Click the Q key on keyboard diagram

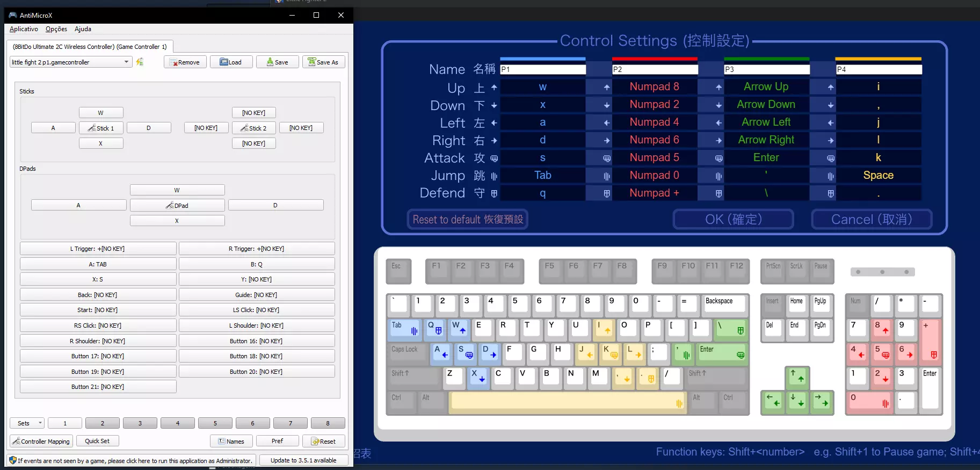click(x=434, y=330)
